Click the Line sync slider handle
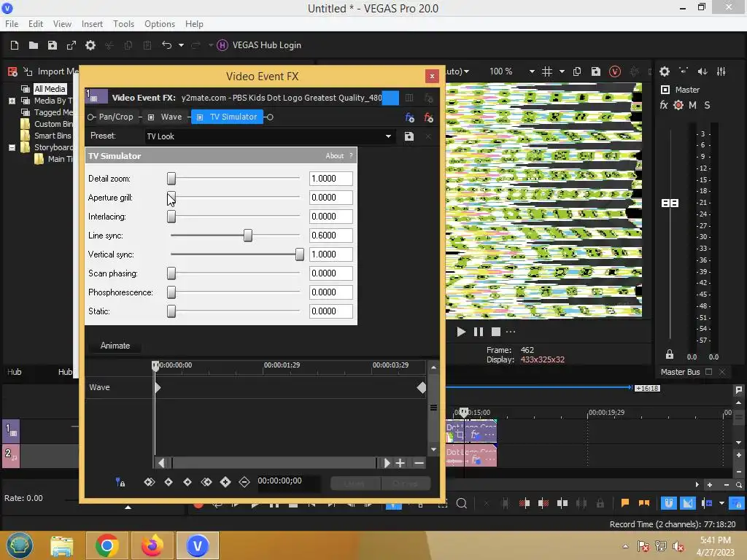The width and height of the screenshot is (747, 560). click(x=248, y=236)
